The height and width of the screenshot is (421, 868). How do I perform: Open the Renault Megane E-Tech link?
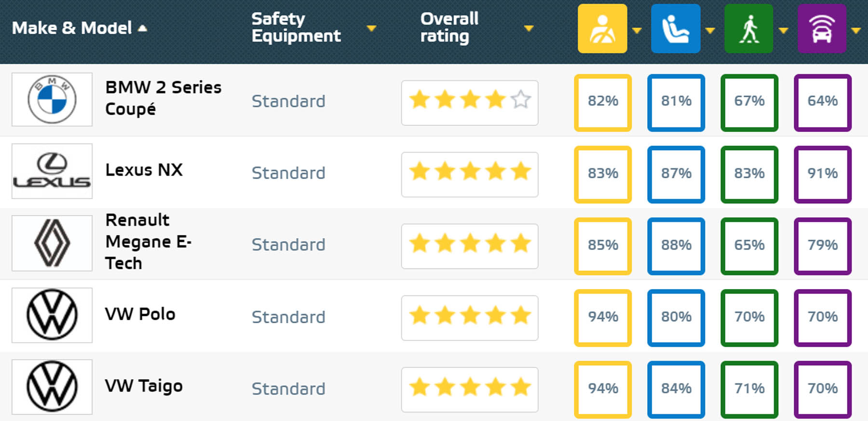[148, 241]
